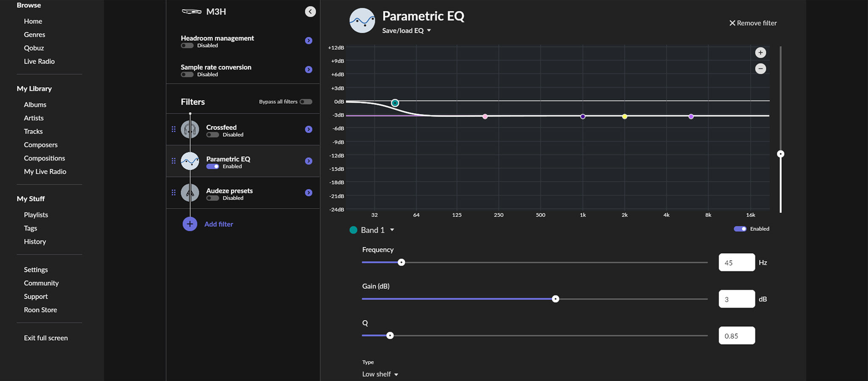Open Headroom management settings arrow

click(x=309, y=41)
